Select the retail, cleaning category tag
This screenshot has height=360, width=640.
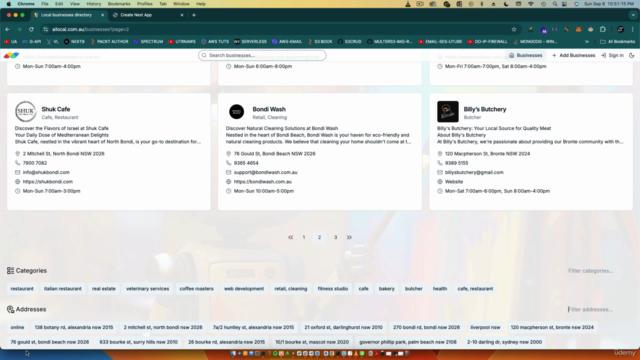(291, 289)
